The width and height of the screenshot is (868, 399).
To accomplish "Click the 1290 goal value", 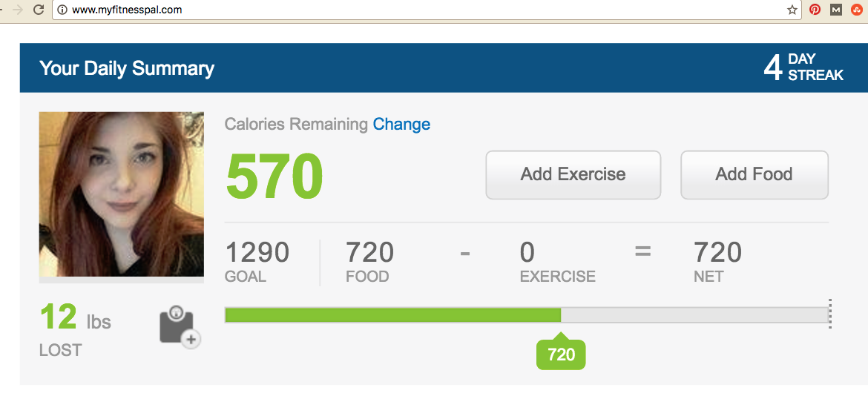I will click(x=257, y=254).
